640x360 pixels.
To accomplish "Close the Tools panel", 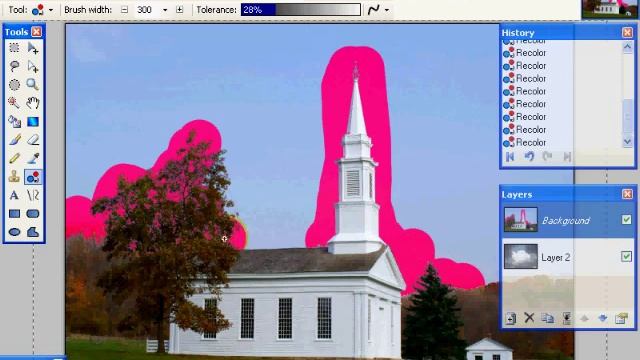I will tap(37, 32).
